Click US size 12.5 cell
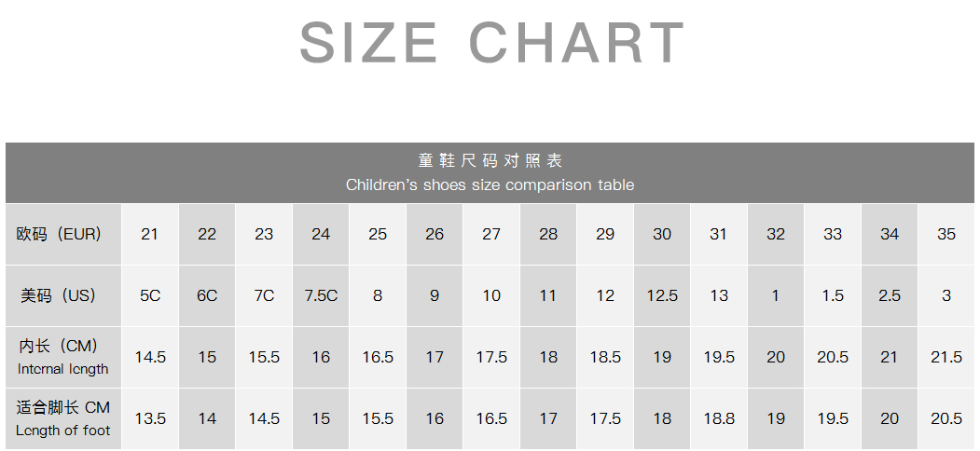The image size is (980, 451). (x=662, y=295)
